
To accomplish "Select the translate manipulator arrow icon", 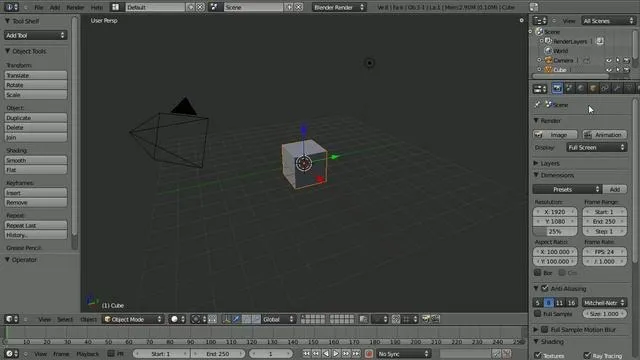I will 236,319.
